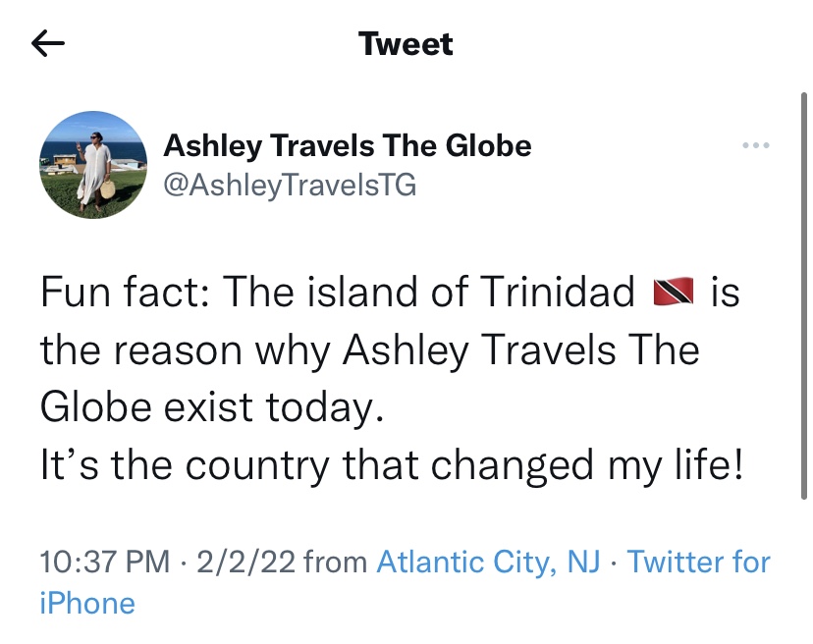Tap the Trinidad flag emoji
Screen dimensions: 813x644
point(674,293)
